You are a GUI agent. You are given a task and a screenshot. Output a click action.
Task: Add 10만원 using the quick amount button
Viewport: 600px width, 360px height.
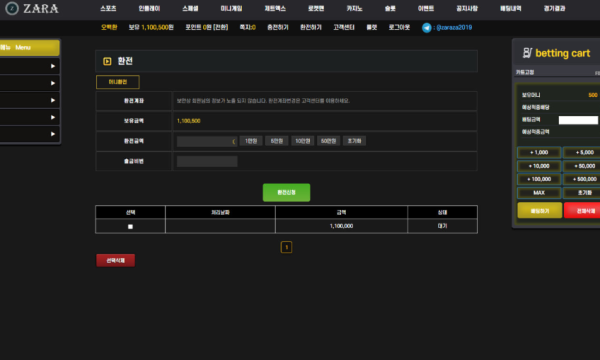pos(303,141)
